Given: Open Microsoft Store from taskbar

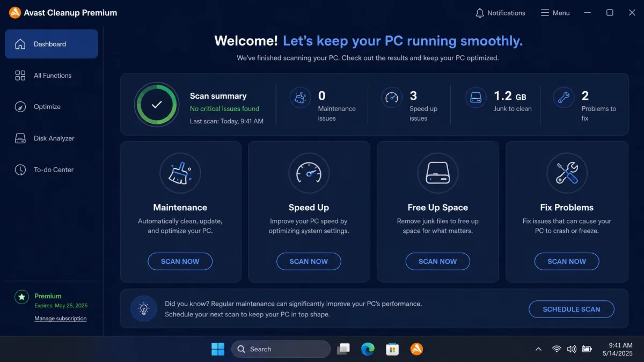Looking at the screenshot, I should pos(392,349).
